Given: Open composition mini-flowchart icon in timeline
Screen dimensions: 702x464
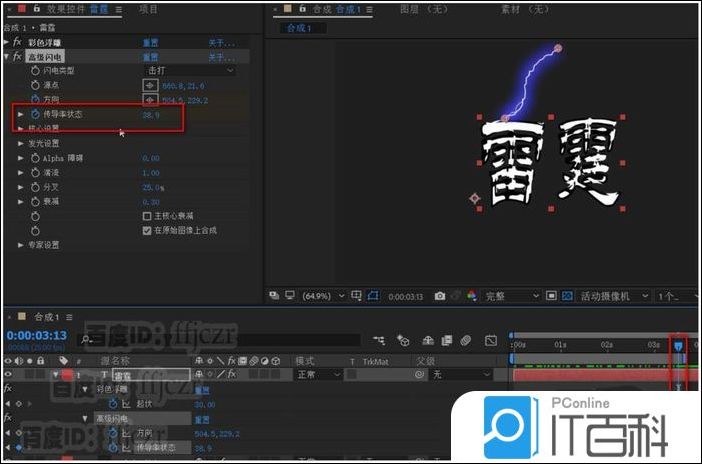Looking at the screenshot, I should point(379,341).
